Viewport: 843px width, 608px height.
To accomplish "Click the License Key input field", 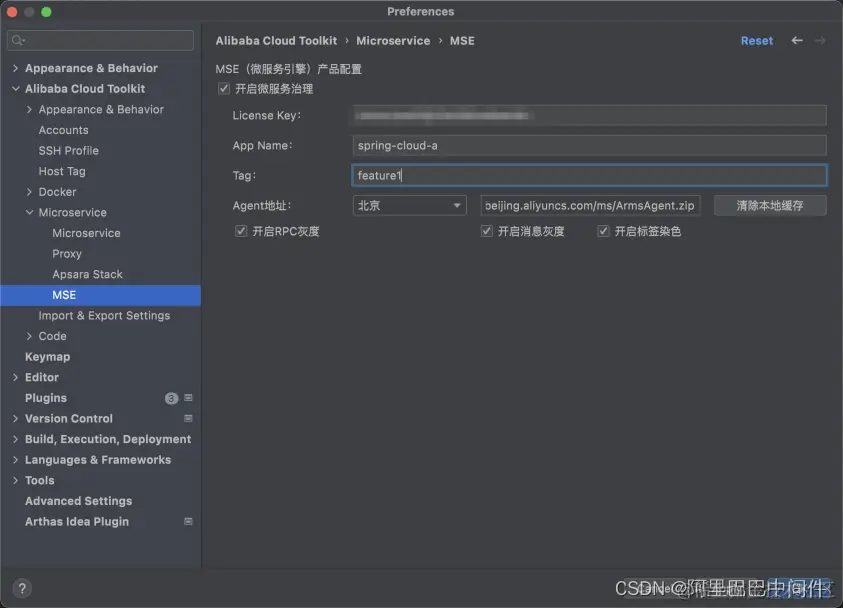I will click(589, 116).
